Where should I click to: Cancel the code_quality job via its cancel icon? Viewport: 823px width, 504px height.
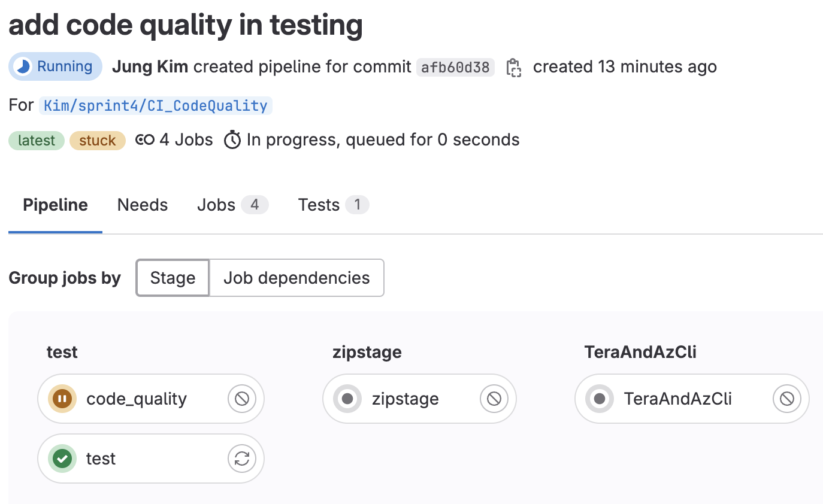point(241,398)
